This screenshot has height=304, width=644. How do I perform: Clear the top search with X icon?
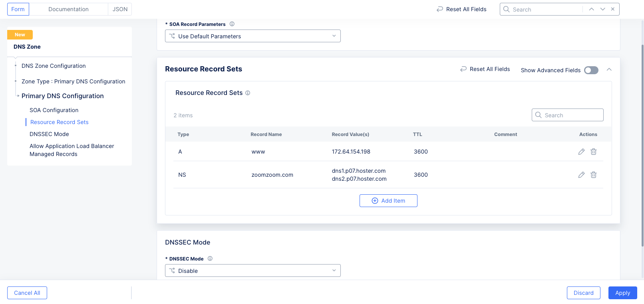pos(612,9)
